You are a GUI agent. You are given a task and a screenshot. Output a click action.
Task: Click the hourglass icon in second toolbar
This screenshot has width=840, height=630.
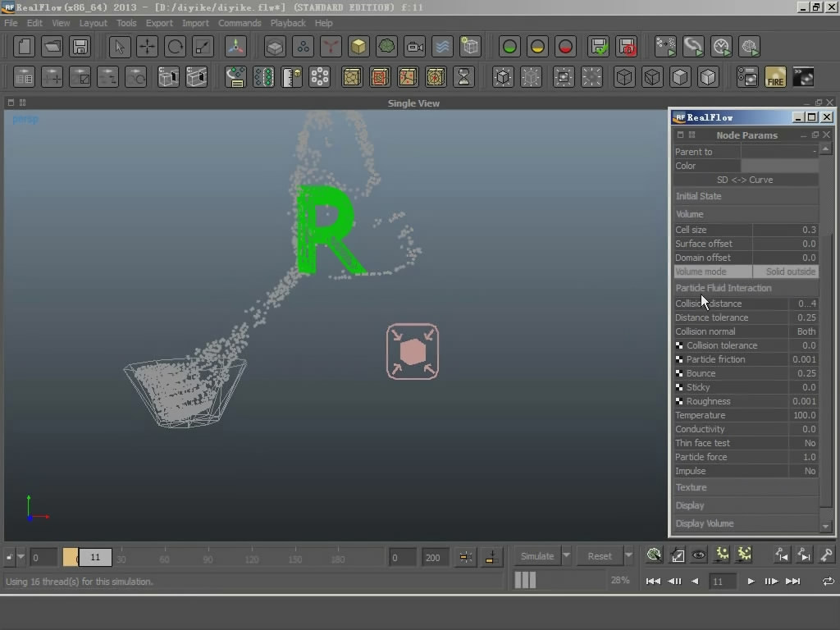point(463,77)
